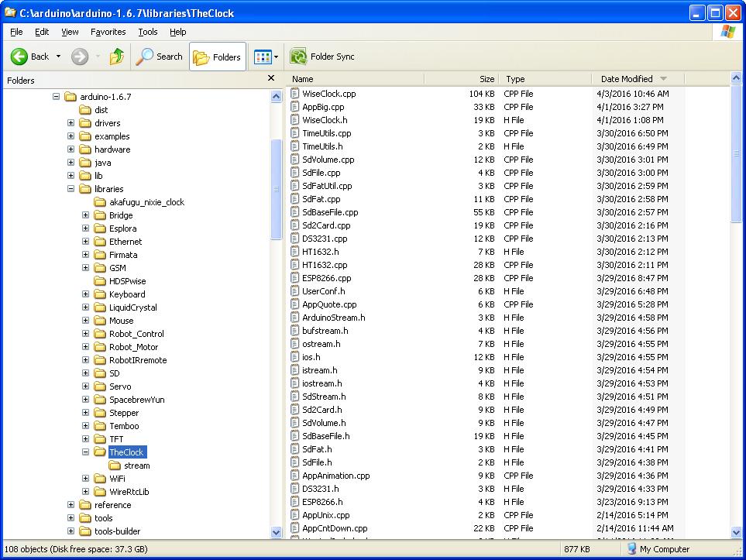Click the ArduinoStream.h file icon

(x=295, y=318)
